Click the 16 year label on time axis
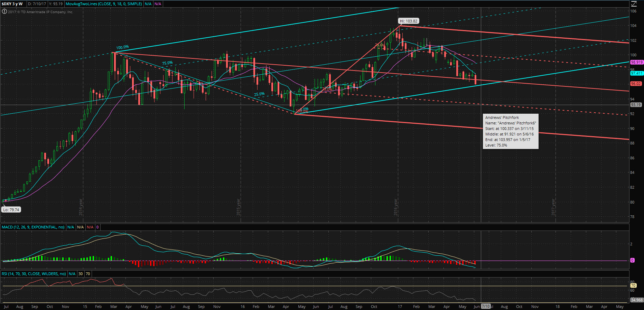The width and height of the screenshot is (644, 310). click(243, 307)
